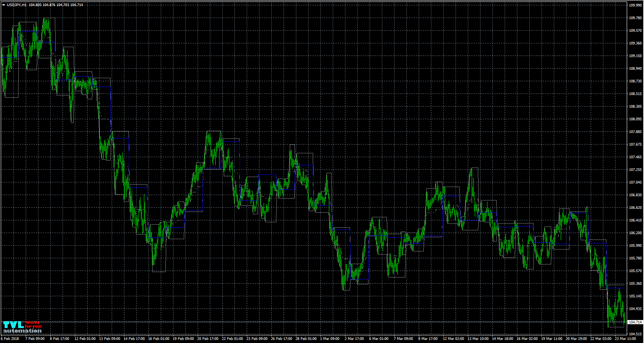Select the 19 Mar 11:00 time marker

pos(552,339)
